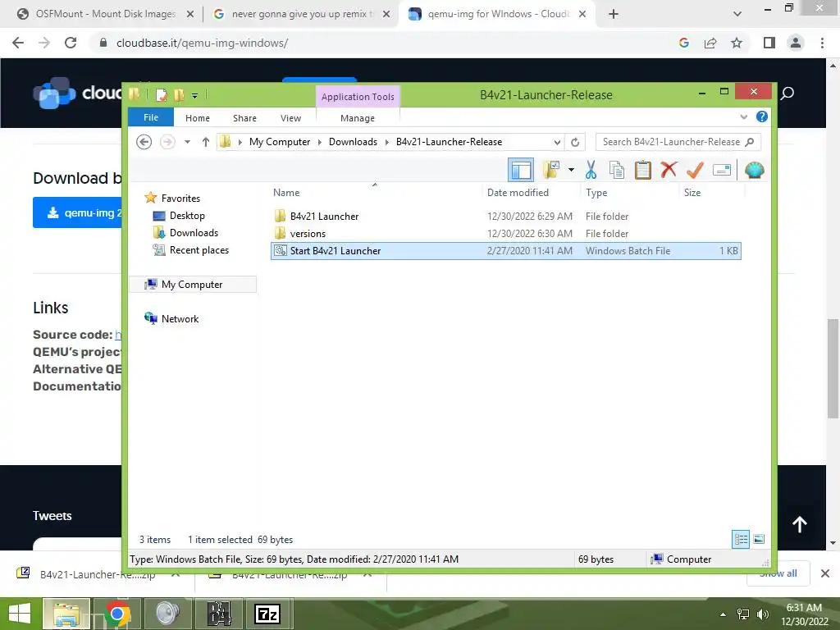The image size is (840, 630).
Task: Open 7-Zip from the taskbar
Action: point(267,614)
